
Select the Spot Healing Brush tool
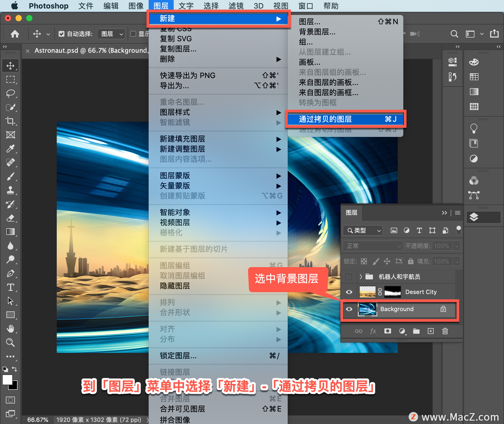pos(10,162)
